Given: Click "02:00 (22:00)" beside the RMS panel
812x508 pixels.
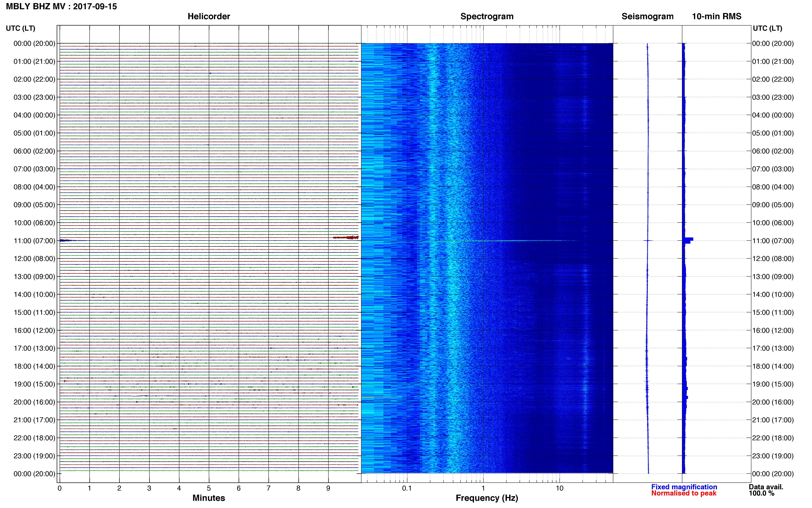Looking at the screenshot, I should tap(773, 79).
